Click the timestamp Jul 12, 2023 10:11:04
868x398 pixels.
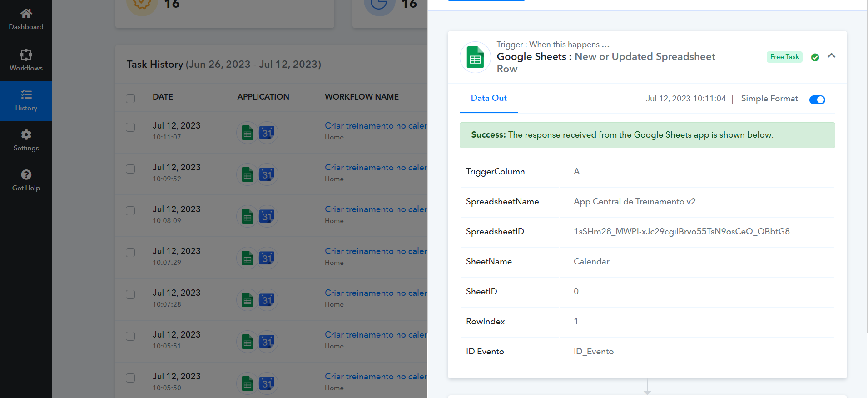coord(686,99)
